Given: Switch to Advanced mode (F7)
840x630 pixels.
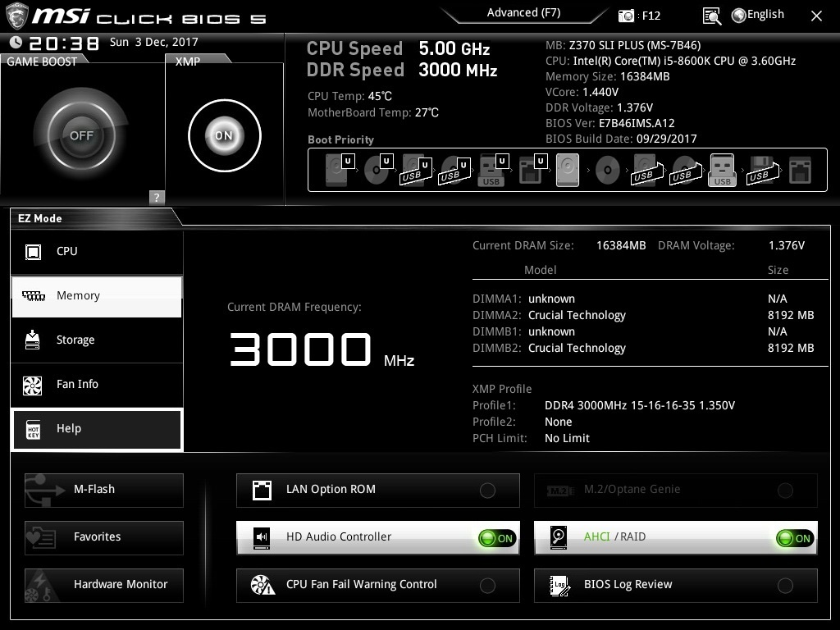Looking at the screenshot, I should point(523,13).
